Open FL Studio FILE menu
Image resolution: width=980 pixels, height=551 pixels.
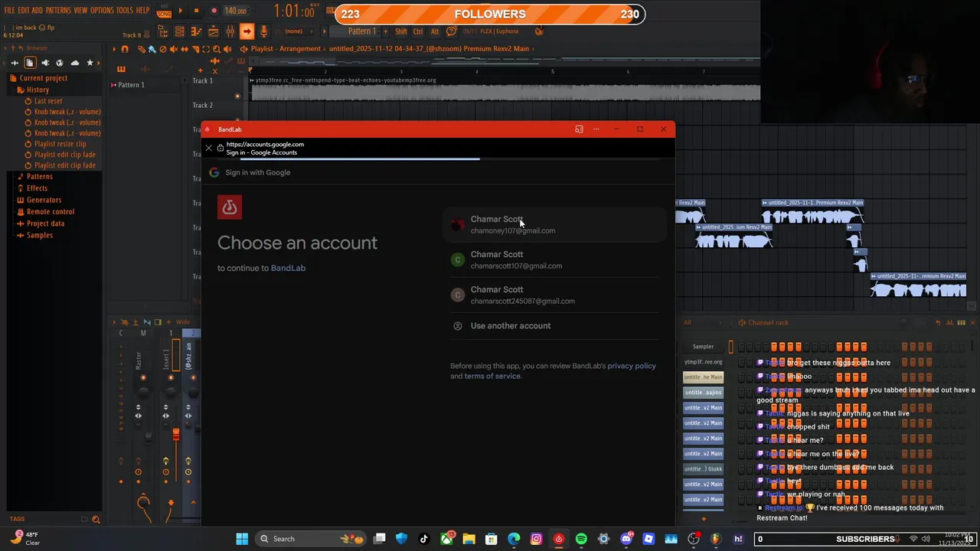tap(9, 11)
